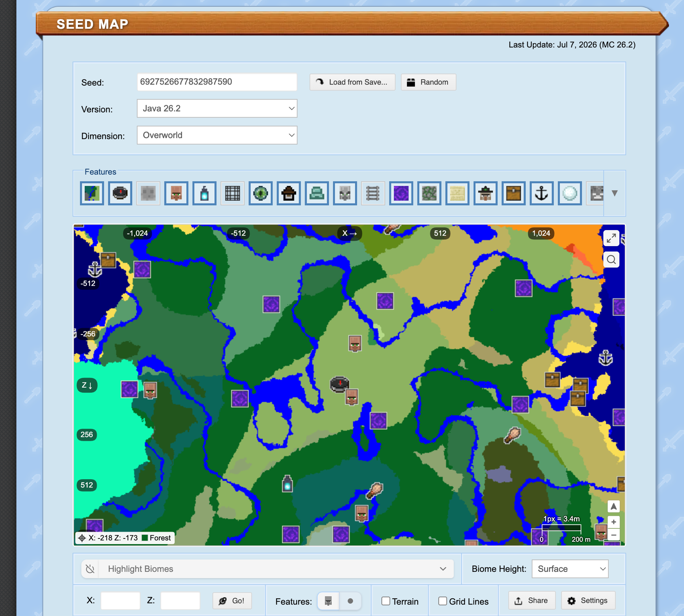The height and width of the screenshot is (616, 684).
Task: Toggle the Ocean Monument feature icon
Action: coord(317,193)
